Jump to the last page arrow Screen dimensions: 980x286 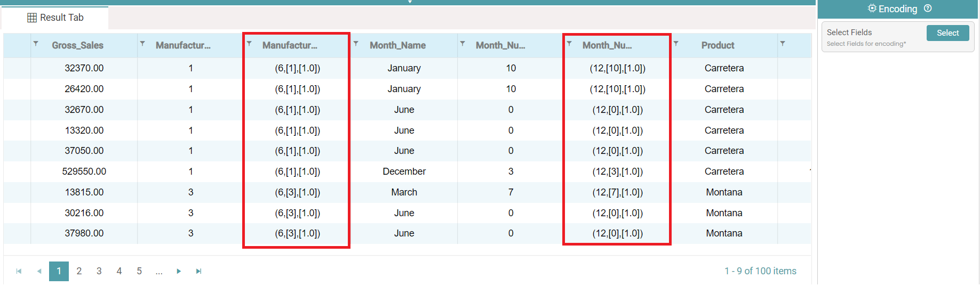coord(198,271)
